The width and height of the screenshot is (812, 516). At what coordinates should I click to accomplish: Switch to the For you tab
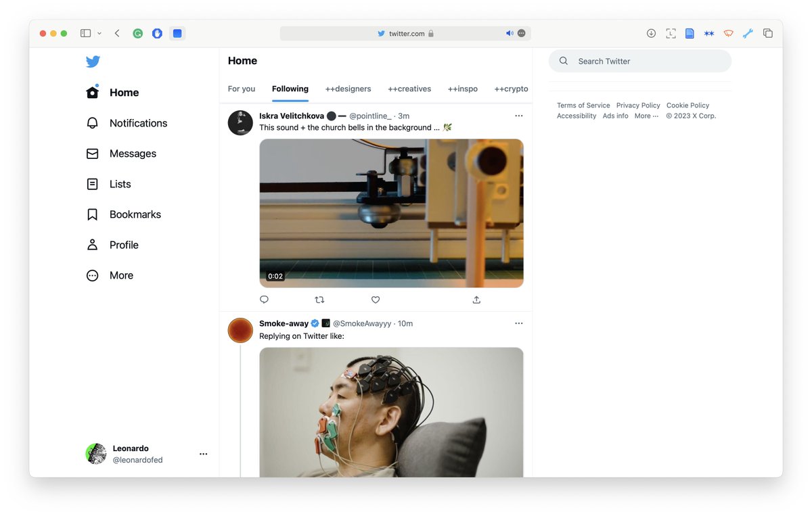coord(242,89)
